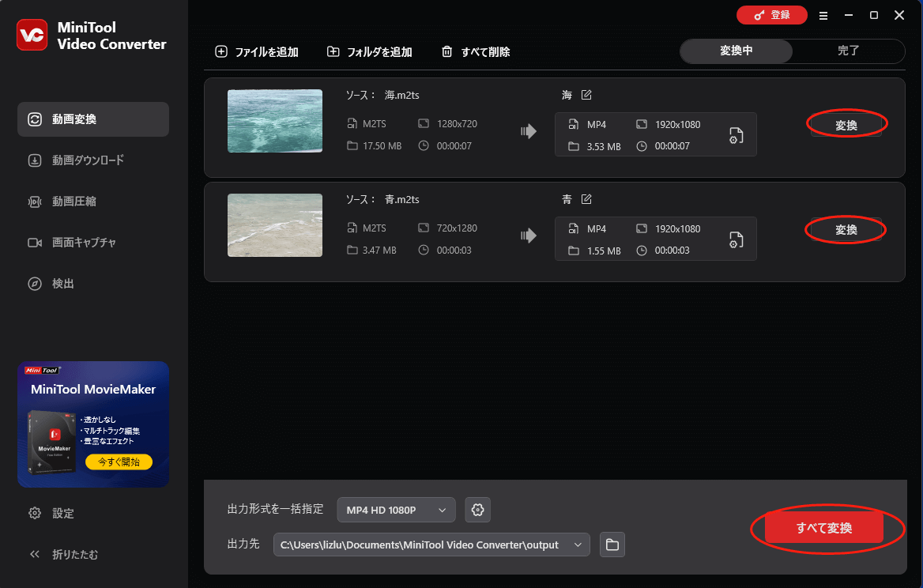Click the 1.55 MB output size value
923x588 pixels.
click(604, 251)
